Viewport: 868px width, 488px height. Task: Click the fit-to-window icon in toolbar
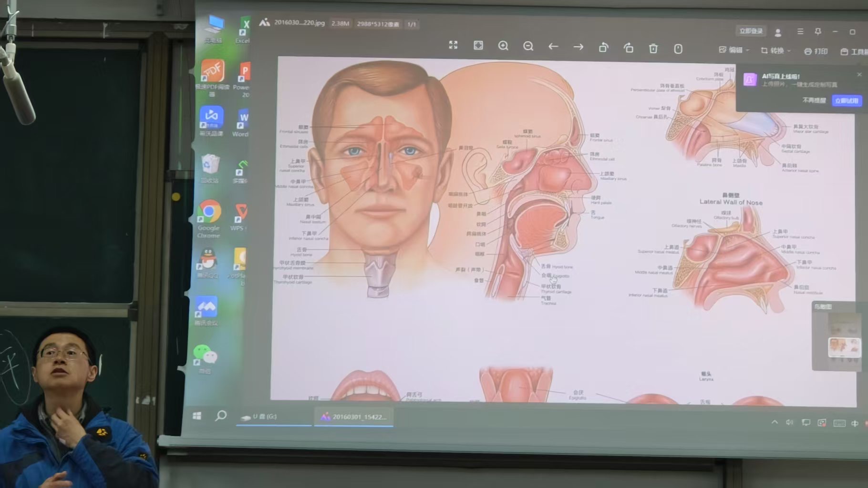478,45
